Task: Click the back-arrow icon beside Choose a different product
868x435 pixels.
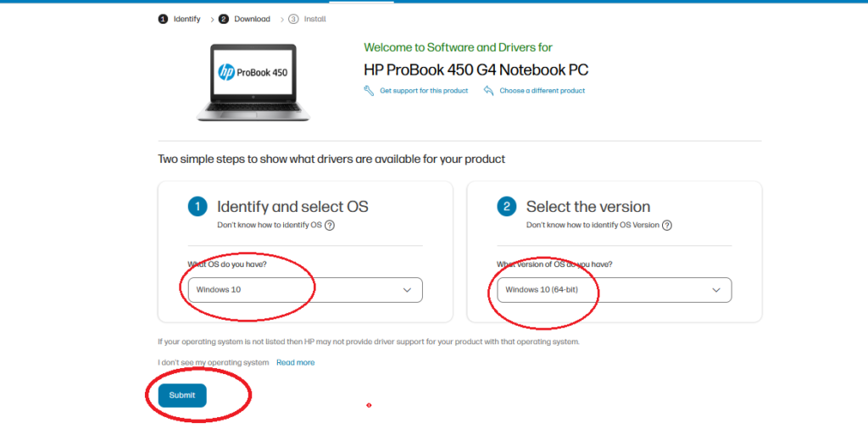Action: tap(488, 90)
